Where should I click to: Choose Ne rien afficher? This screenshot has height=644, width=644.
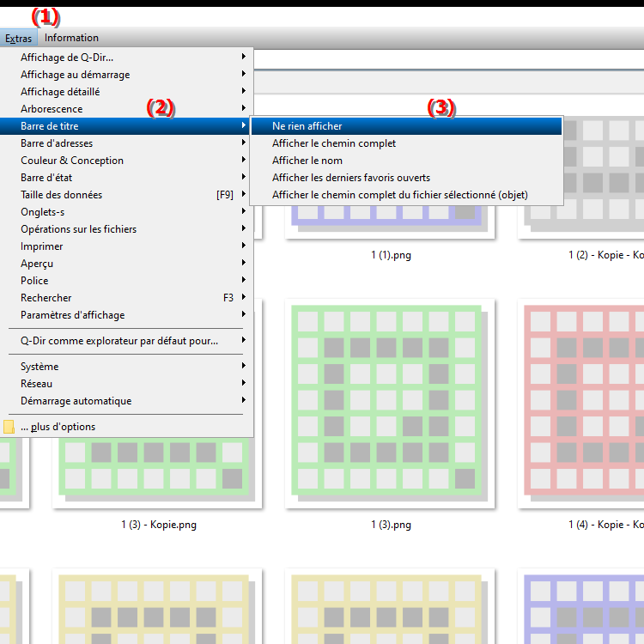406,126
